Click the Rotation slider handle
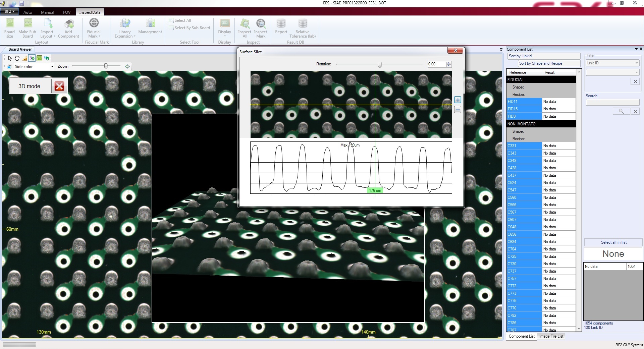This screenshot has width=644, height=349. (380, 64)
